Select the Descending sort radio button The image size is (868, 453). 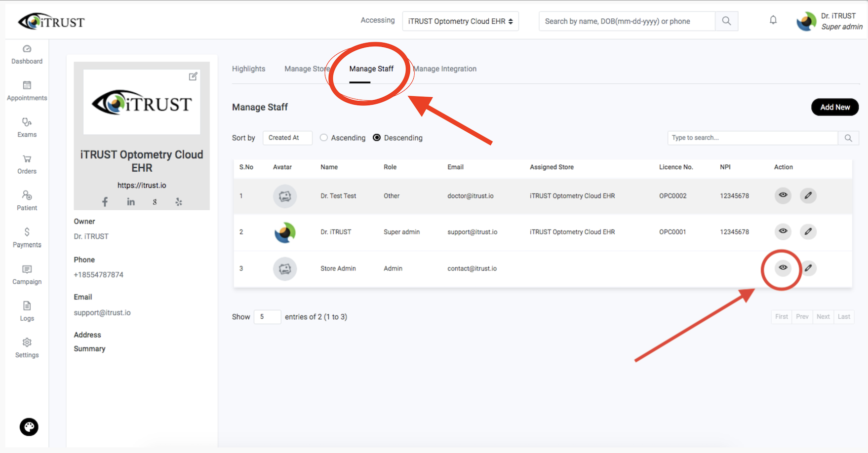[377, 138]
